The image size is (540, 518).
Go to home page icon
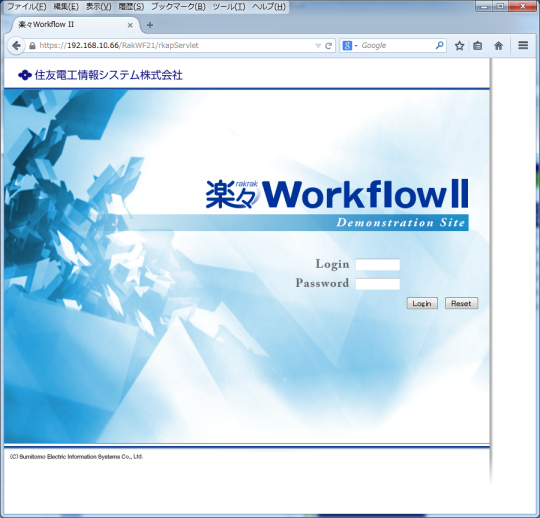pos(498,45)
